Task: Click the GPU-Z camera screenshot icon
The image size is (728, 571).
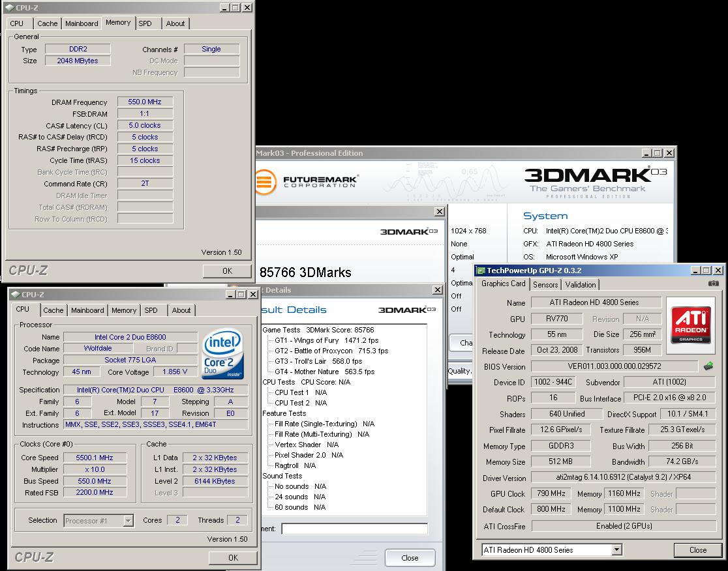Action: click(x=714, y=284)
